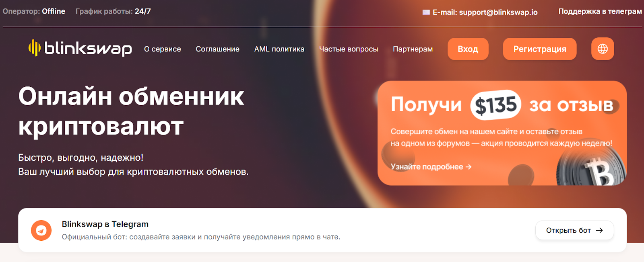
Task: Click the График работы: 24/7 text
Action: [x=113, y=11]
